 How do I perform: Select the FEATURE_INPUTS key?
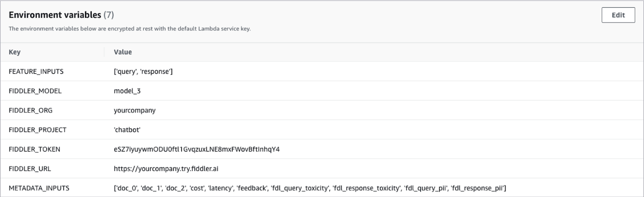(36, 71)
